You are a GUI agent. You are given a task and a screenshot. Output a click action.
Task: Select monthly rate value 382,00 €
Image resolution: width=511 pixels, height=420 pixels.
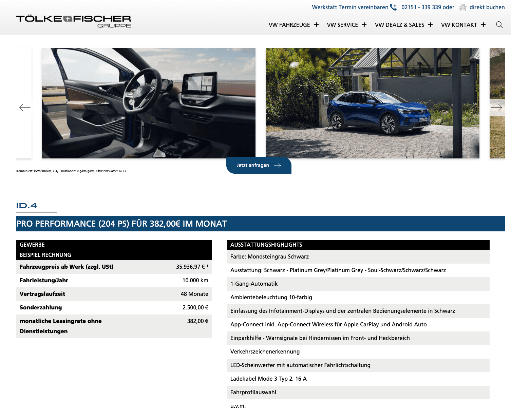coord(198,321)
